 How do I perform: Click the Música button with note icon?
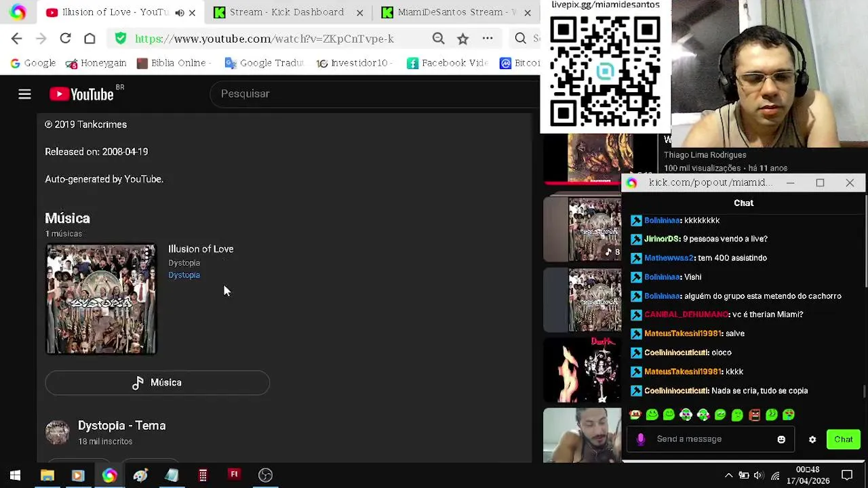click(x=157, y=382)
